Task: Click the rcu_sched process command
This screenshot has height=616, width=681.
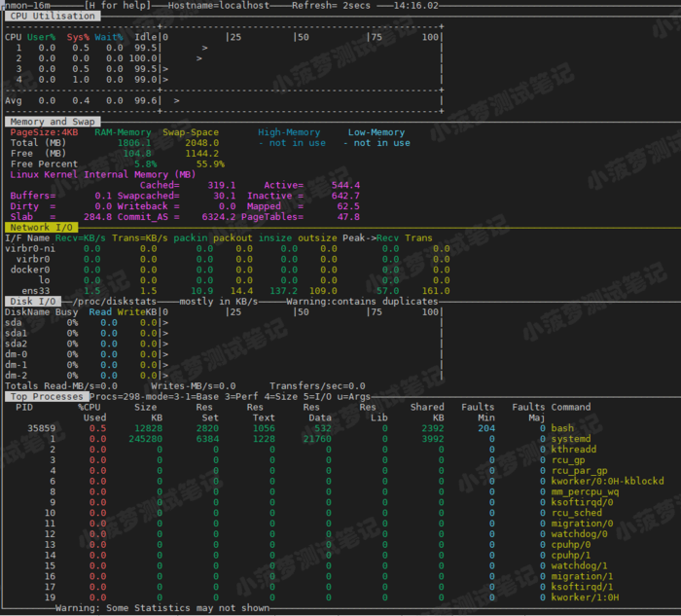Action: 576,513
